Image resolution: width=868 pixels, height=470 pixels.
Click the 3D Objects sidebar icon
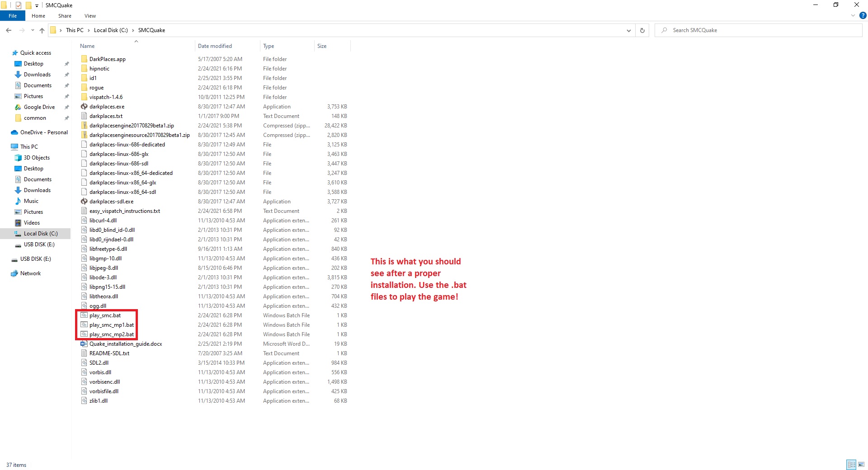tap(18, 158)
